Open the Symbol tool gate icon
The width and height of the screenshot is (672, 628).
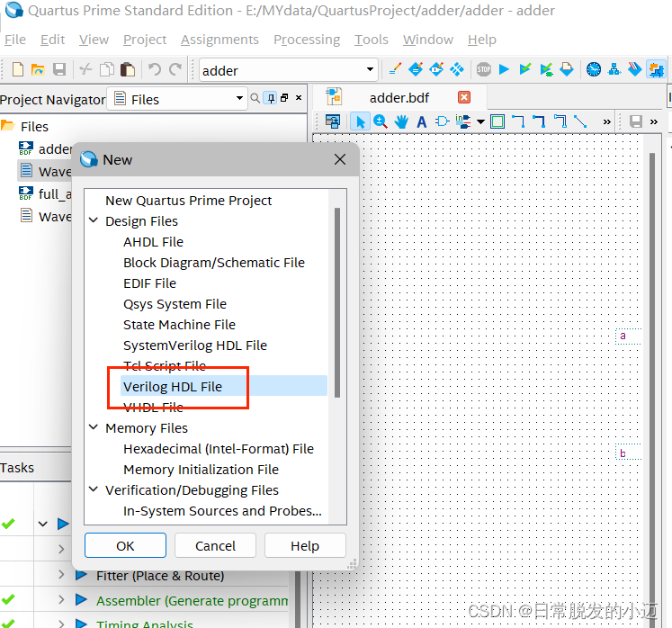coord(442,121)
